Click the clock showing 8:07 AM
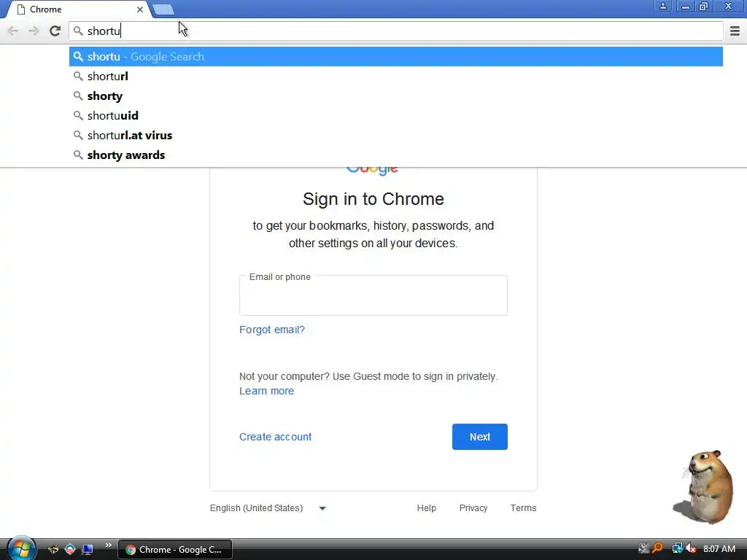Image resolution: width=747 pixels, height=560 pixels. 719,549
